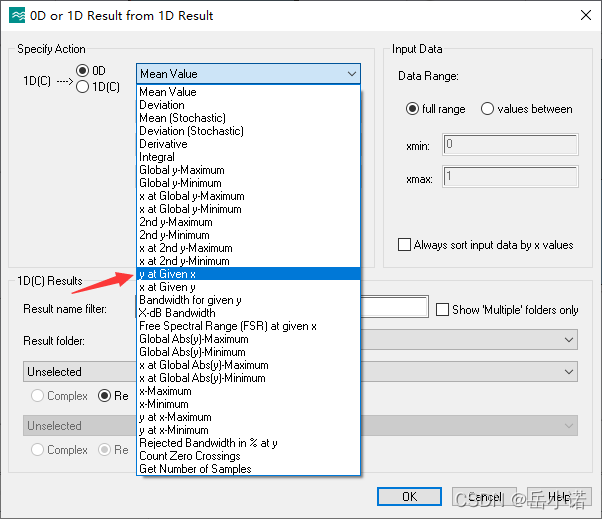The height and width of the screenshot is (519, 602).
Task: Select Global y-Minimum entry
Action: tap(248, 183)
